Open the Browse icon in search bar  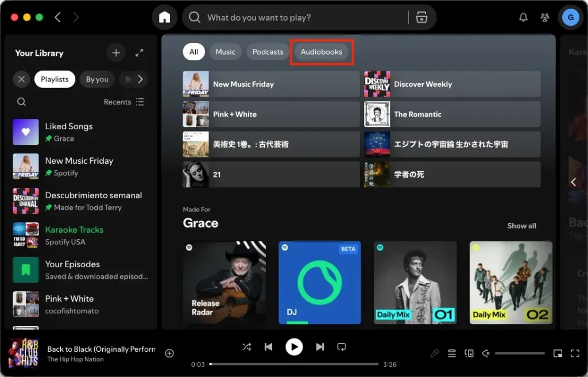[x=421, y=17]
